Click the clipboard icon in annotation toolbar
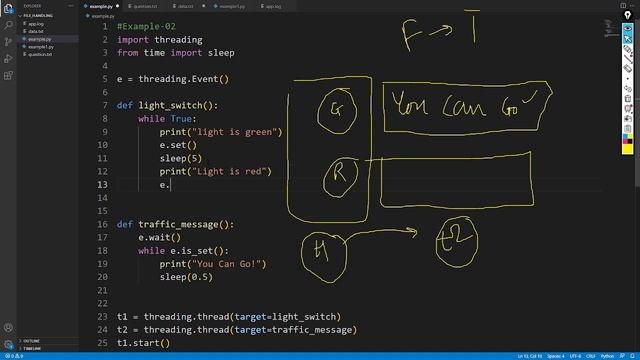 pos(628,129)
